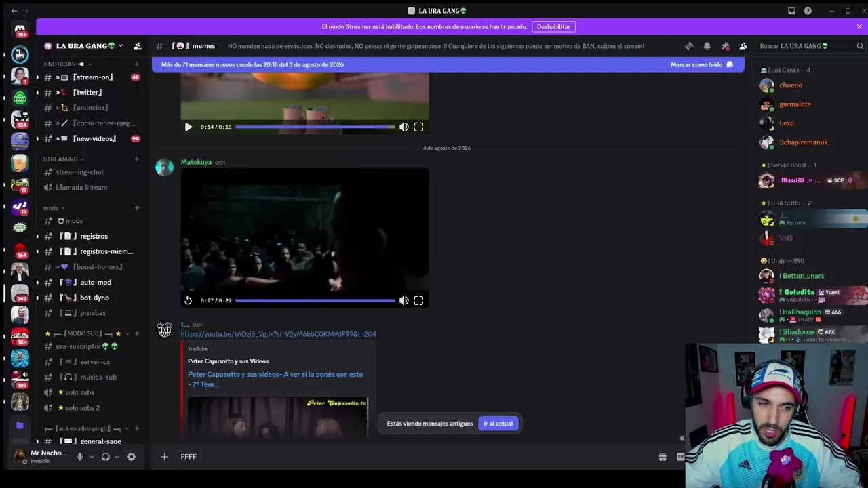Go back with the navigation arrow
This screenshot has height=488, width=868.
pyautogui.click(x=15, y=11)
